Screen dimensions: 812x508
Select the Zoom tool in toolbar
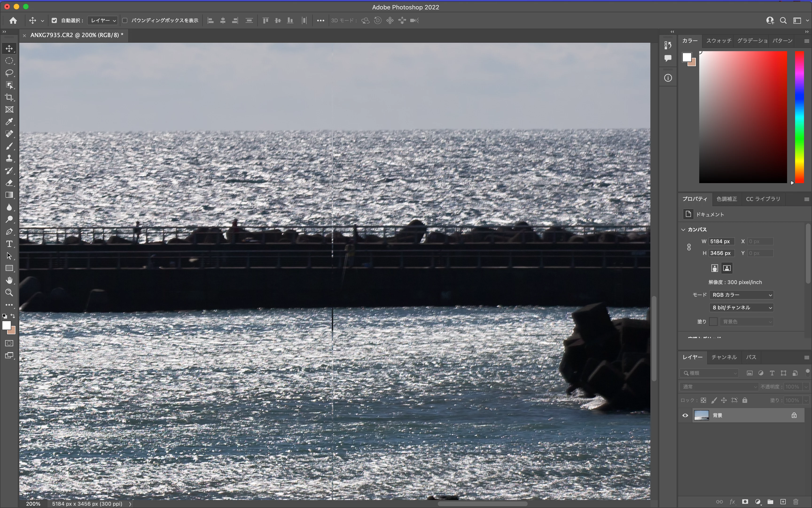[9, 293]
